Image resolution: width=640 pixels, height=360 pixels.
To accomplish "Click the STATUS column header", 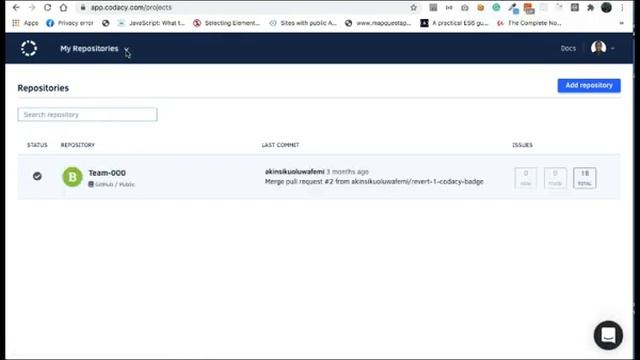I will click(37, 145).
